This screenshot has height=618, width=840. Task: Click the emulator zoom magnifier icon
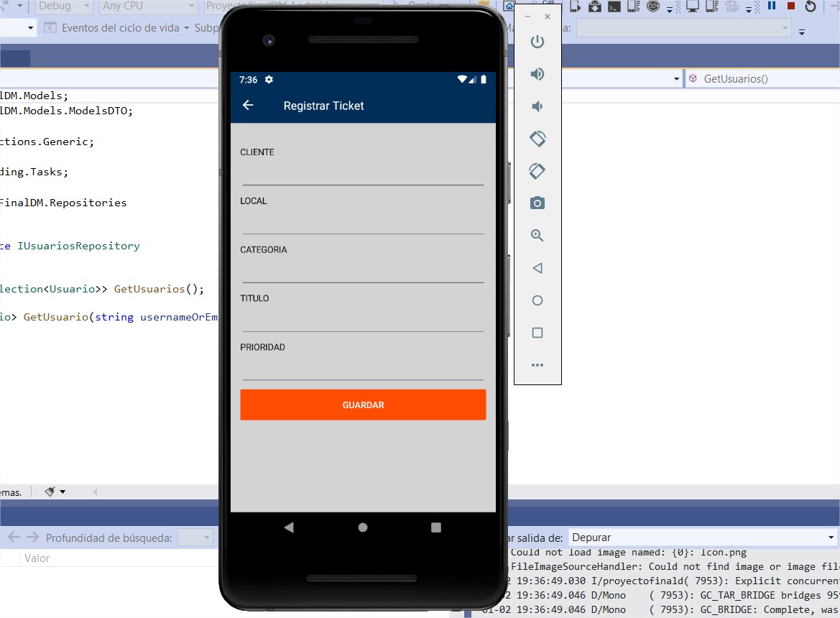pyautogui.click(x=537, y=236)
